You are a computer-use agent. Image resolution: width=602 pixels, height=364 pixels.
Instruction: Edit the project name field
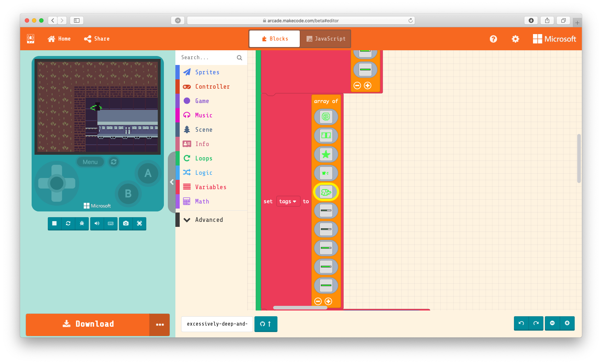pyautogui.click(x=217, y=324)
